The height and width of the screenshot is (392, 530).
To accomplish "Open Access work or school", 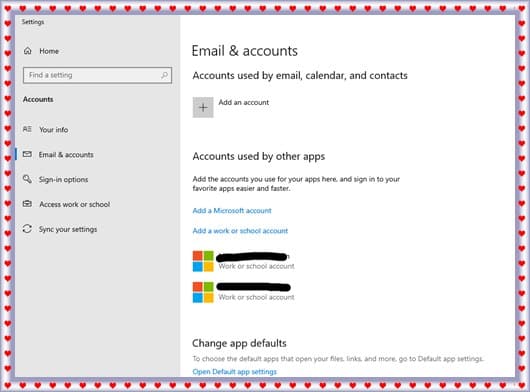I will 75,204.
